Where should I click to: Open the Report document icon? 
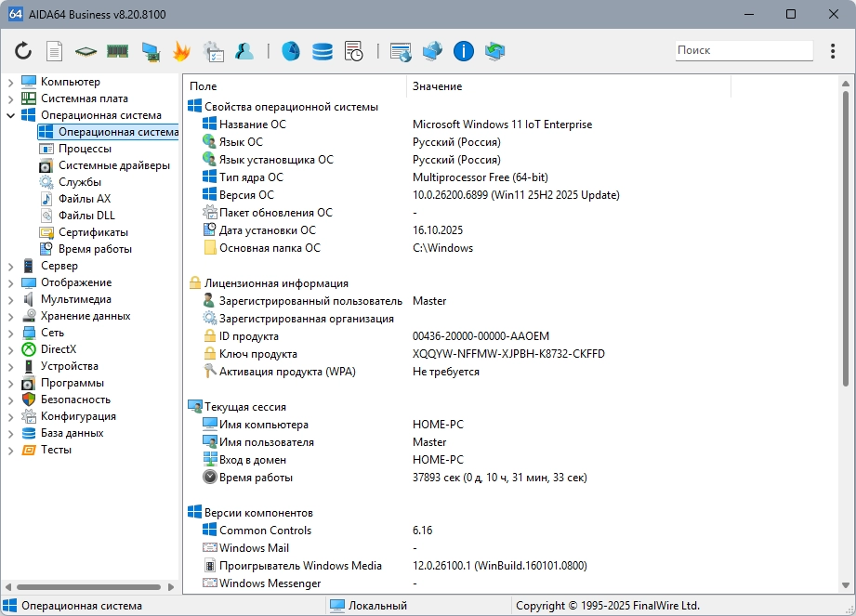point(55,51)
